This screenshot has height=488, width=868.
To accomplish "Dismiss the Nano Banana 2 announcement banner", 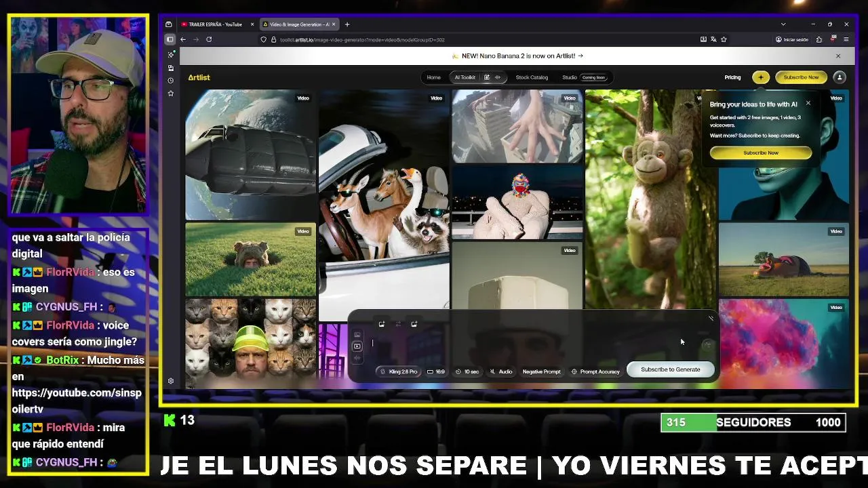I will click(837, 56).
